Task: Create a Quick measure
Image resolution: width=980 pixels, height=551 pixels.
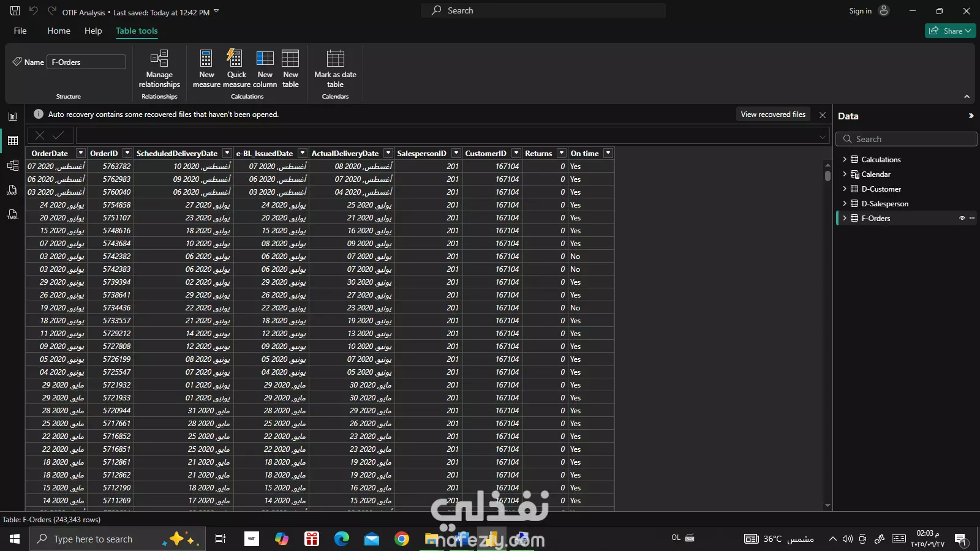Action: [236, 69]
